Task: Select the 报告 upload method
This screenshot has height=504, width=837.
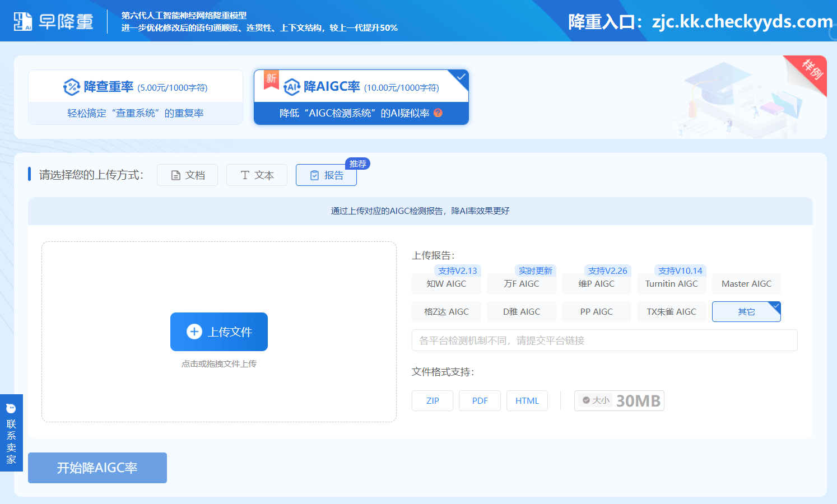Action: [326, 175]
